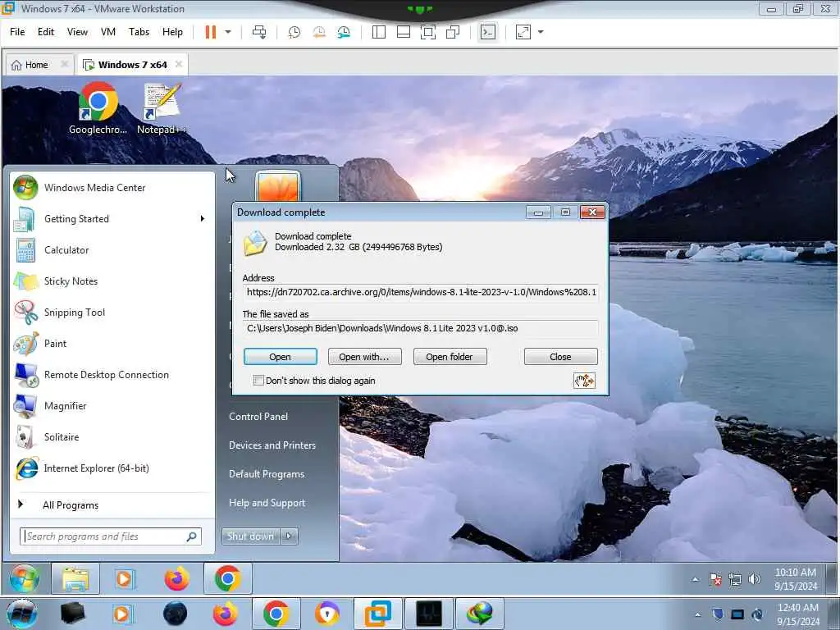Open Windows Media Center from Start menu

pyautogui.click(x=112, y=188)
